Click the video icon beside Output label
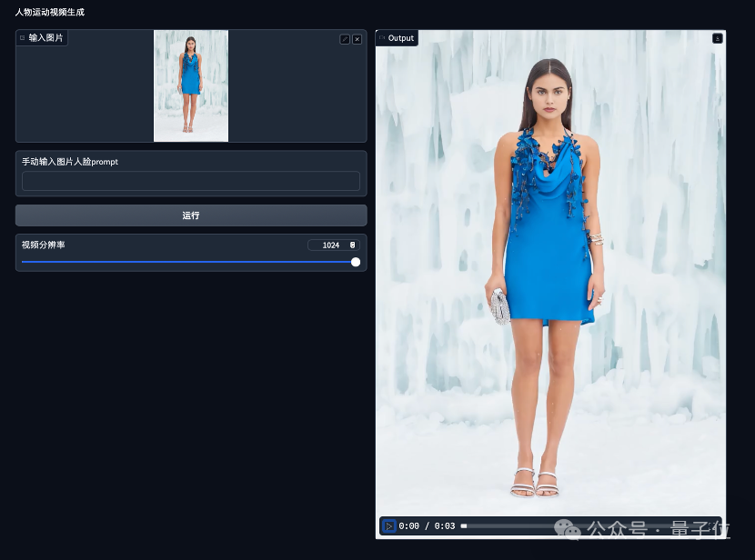This screenshot has height=560, width=755. point(382,37)
